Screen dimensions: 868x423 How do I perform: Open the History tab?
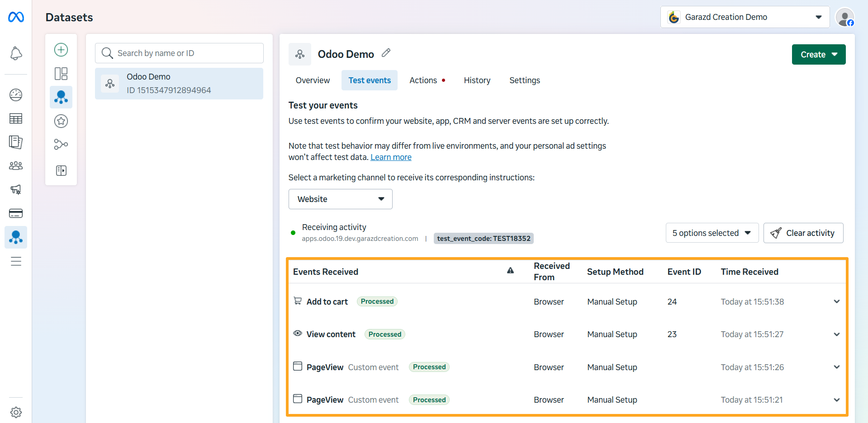pyautogui.click(x=477, y=80)
